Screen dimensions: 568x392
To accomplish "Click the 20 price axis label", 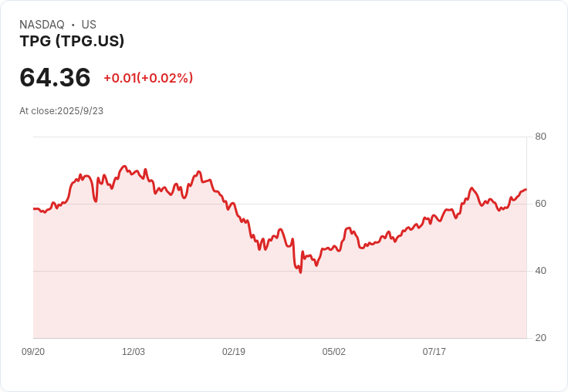I will (540, 338).
